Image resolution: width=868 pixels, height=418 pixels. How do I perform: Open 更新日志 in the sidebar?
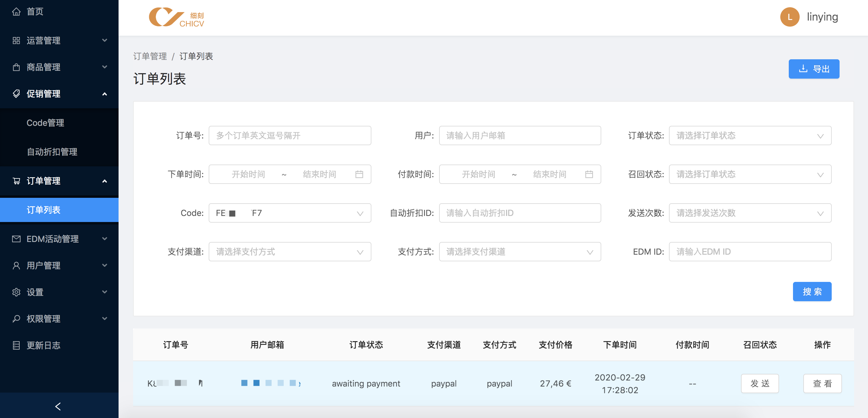point(43,345)
